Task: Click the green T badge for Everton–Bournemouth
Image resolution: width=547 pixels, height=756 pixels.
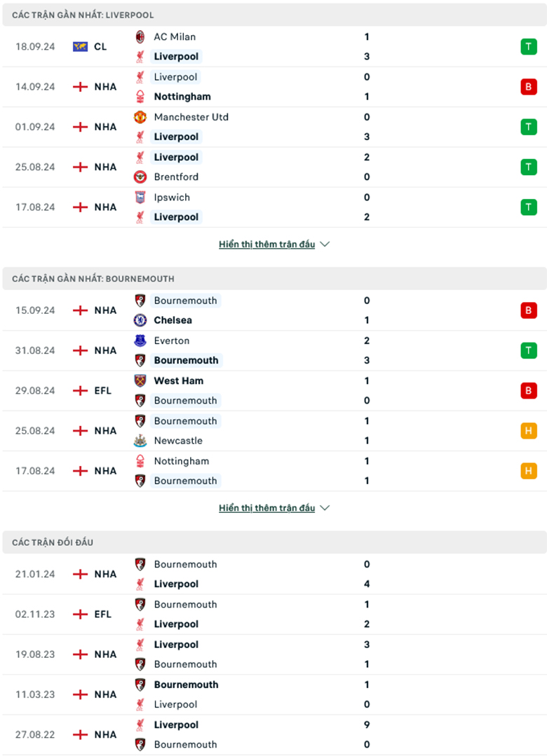Action: (529, 350)
